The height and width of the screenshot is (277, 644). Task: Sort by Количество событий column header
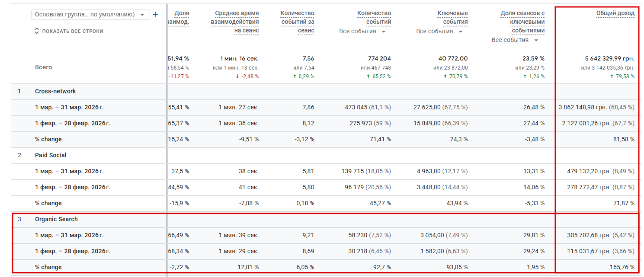pos(374,18)
